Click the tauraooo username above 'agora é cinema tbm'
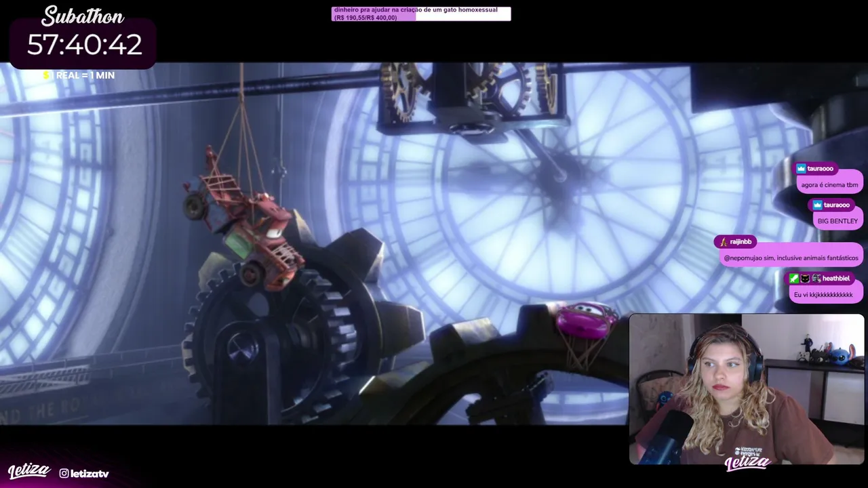The image size is (868, 488). point(820,169)
